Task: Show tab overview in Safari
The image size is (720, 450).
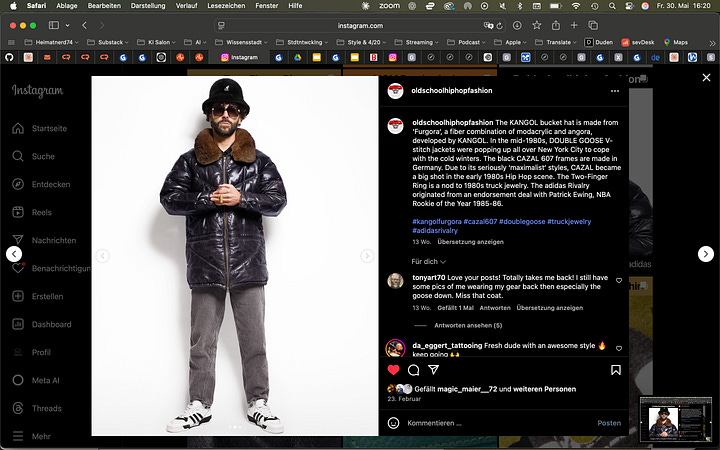Action: 593,25
